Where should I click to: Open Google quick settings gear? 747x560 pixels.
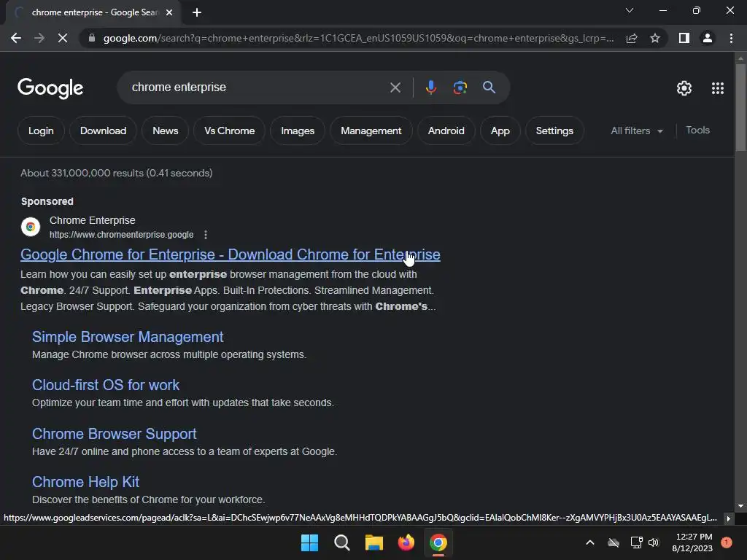pyautogui.click(x=684, y=88)
